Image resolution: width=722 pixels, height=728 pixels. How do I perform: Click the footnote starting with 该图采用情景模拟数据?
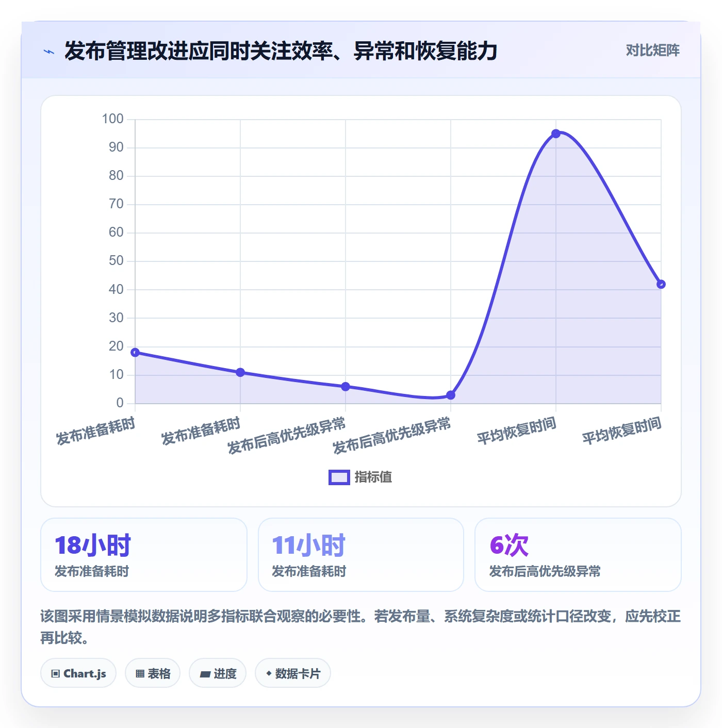pos(360,627)
